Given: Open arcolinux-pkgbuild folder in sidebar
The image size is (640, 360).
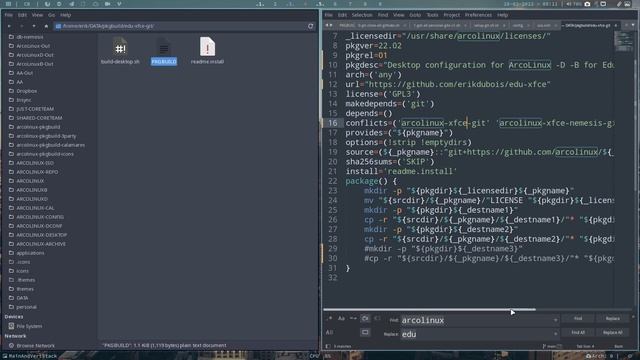Looking at the screenshot, I should (x=38, y=127).
